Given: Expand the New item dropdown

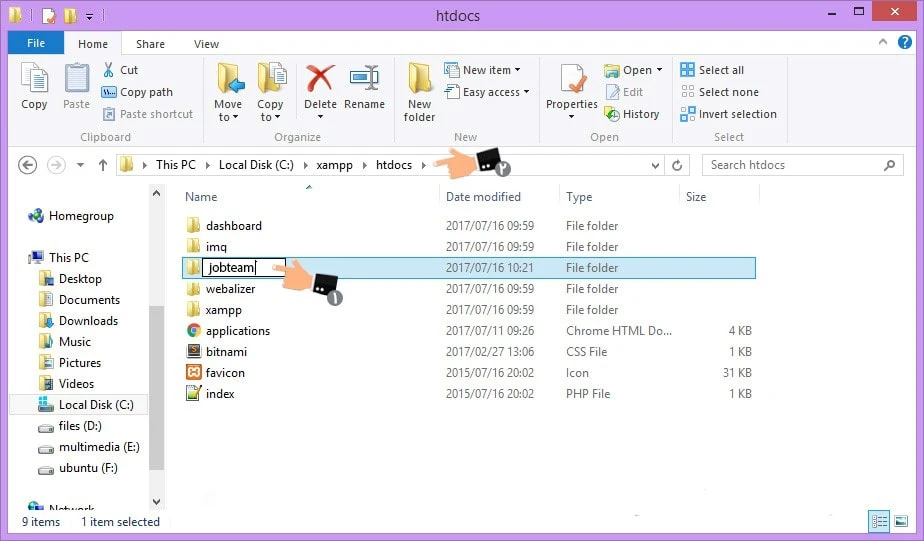Looking at the screenshot, I should pyautogui.click(x=491, y=70).
